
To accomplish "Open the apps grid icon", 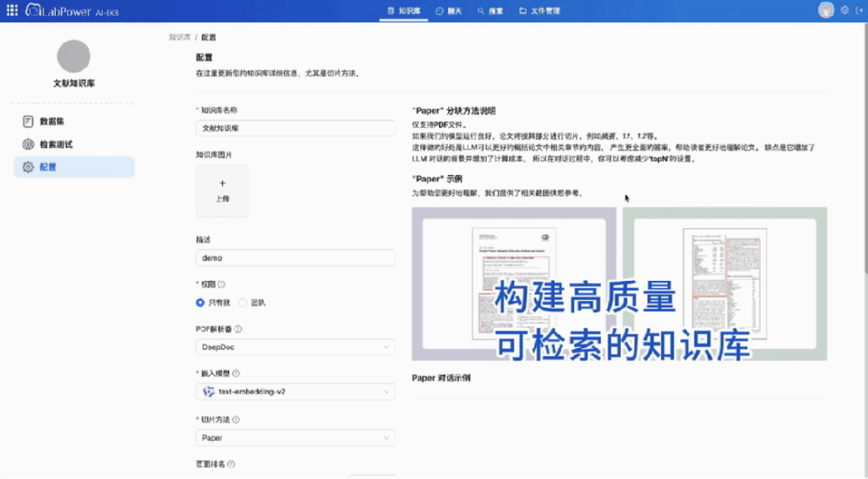I will pyautogui.click(x=12, y=10).
